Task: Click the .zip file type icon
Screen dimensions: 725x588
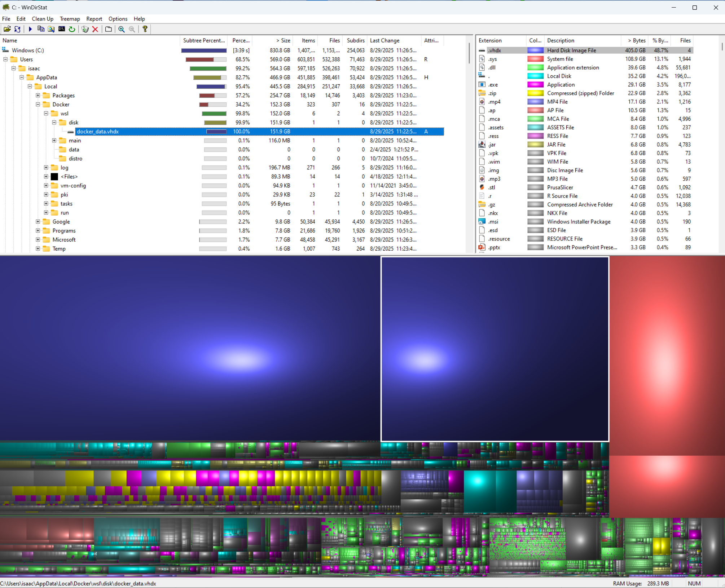Action: click(482, 93)
